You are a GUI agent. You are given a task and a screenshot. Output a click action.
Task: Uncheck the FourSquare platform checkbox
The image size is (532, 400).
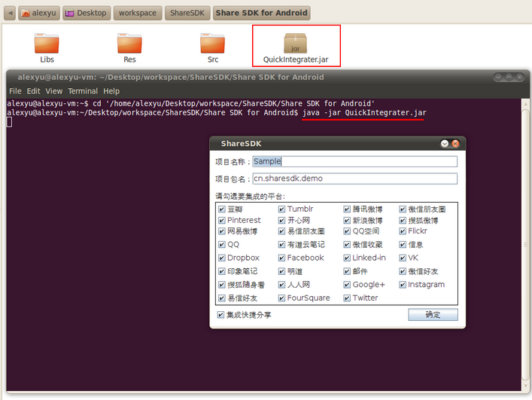[x=281, y=298]
